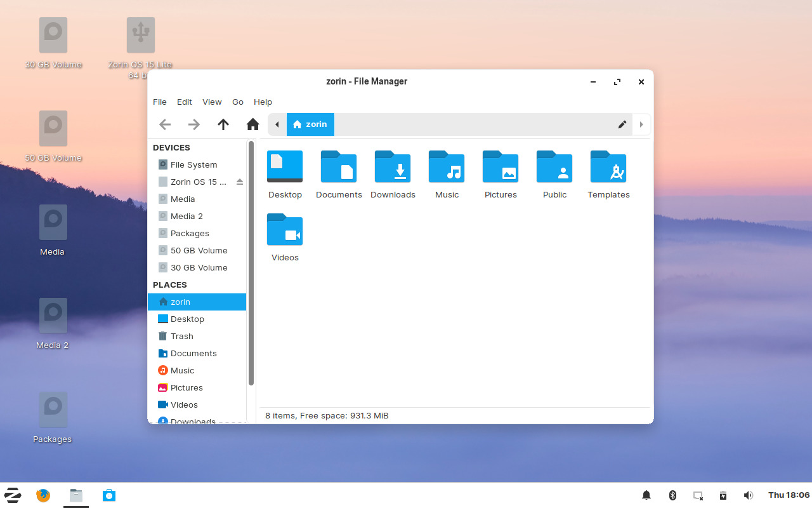Select Desktop in Places sidebar

coord(197,319)
